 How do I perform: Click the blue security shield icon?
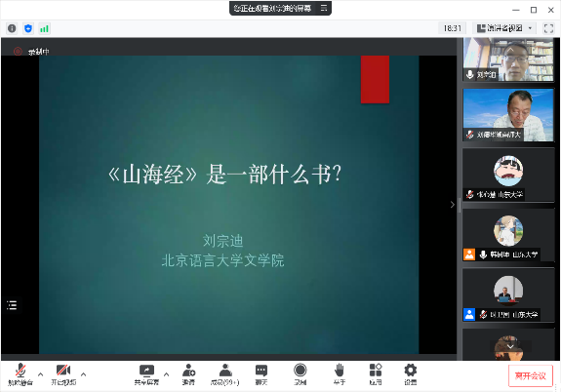click(28, 28)
